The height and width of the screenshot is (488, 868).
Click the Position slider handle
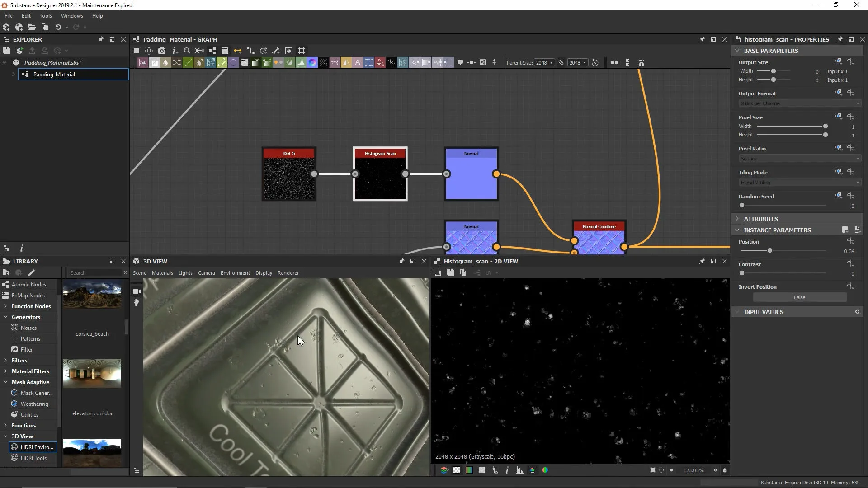coord(769,250)
